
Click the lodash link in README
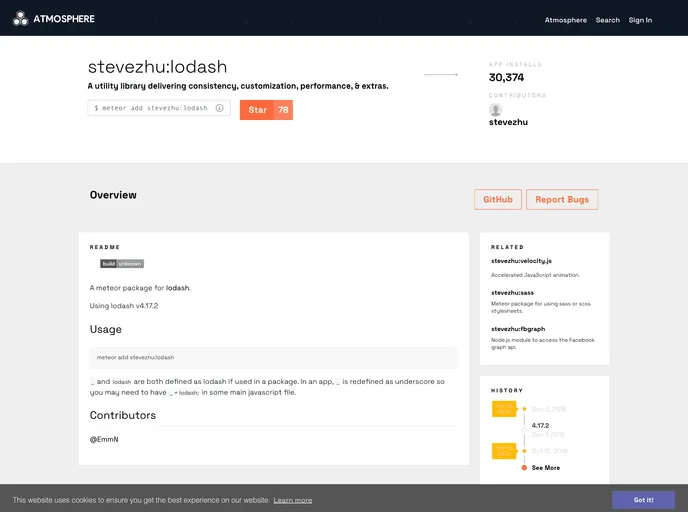click(x=178, y=288)
